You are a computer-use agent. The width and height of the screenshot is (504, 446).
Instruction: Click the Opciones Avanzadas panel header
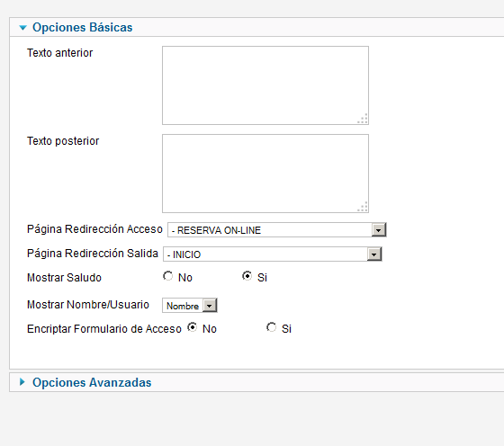point(257,382)
